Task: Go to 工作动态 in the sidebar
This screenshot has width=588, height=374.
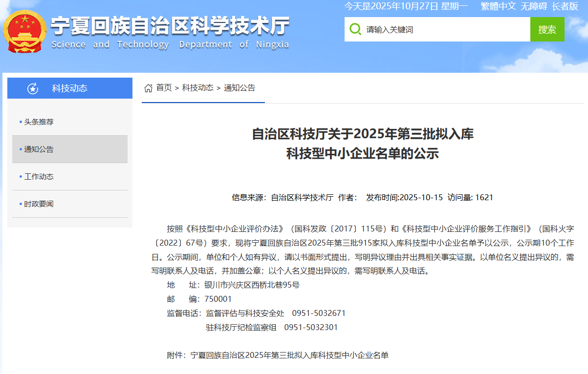Action: [x=39, y=177]
